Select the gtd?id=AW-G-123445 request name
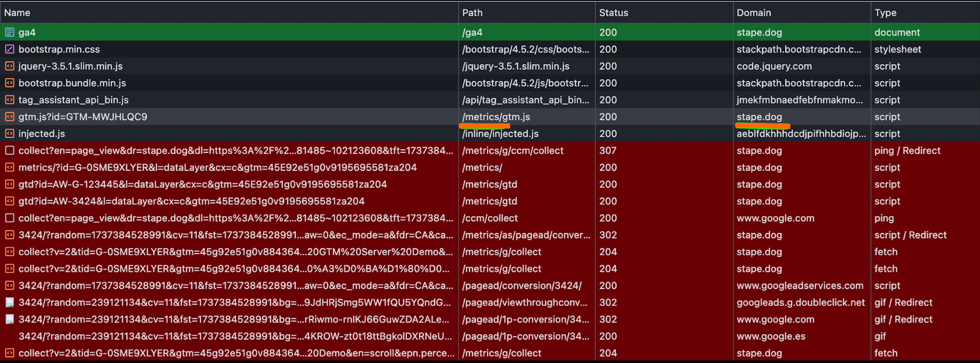980x363 pixels. pyautogui.click(x=202, y=184)
